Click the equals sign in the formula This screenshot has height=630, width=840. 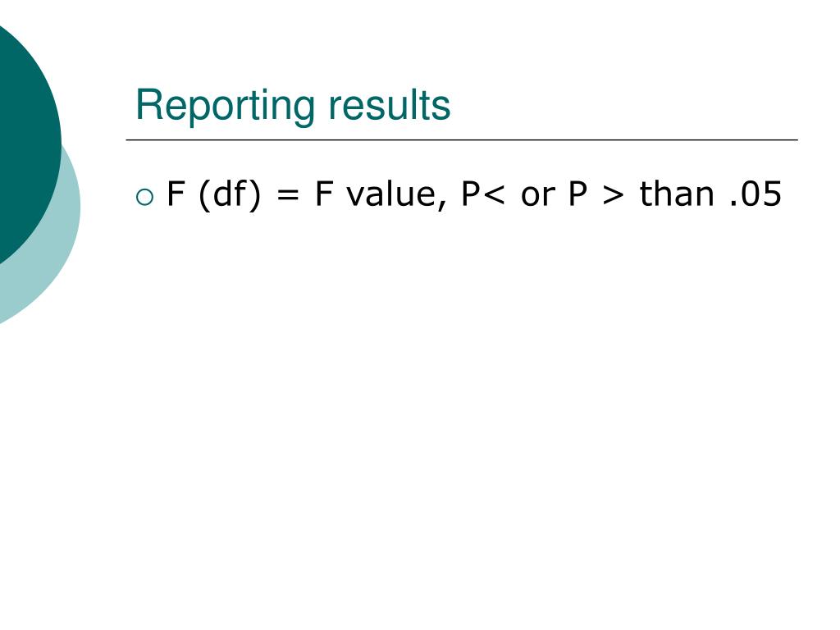coord(288,195)
